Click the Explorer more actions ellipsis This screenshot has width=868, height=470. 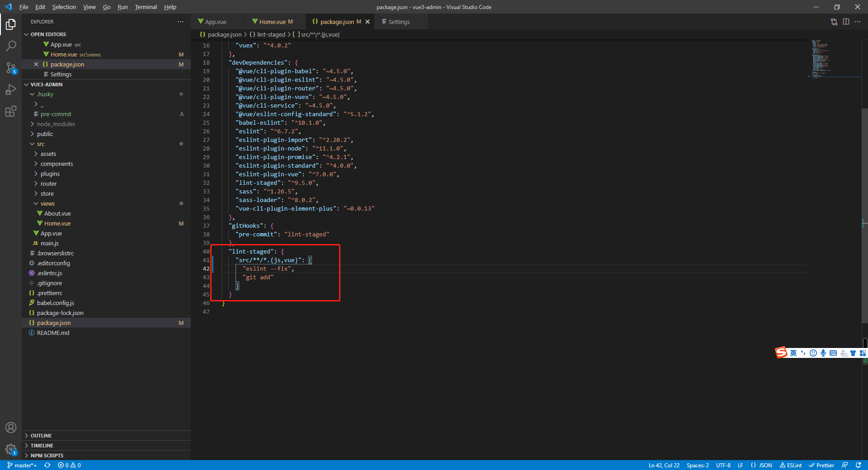[180, 22]
